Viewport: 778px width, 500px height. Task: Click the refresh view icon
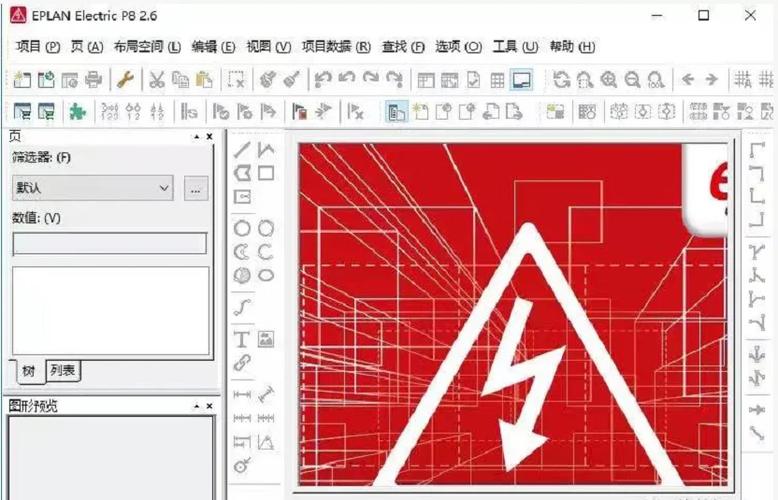(x=561, y=79)
